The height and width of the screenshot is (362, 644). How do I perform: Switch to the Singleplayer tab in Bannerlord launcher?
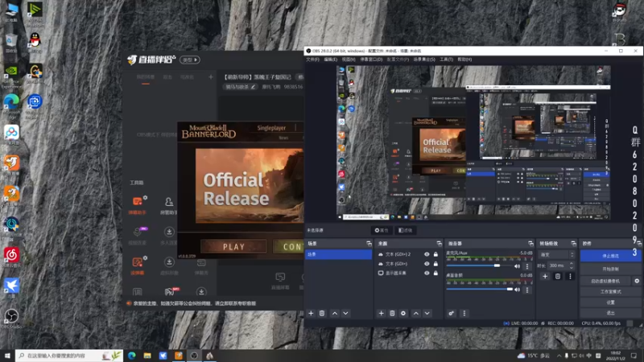(271, 128)
